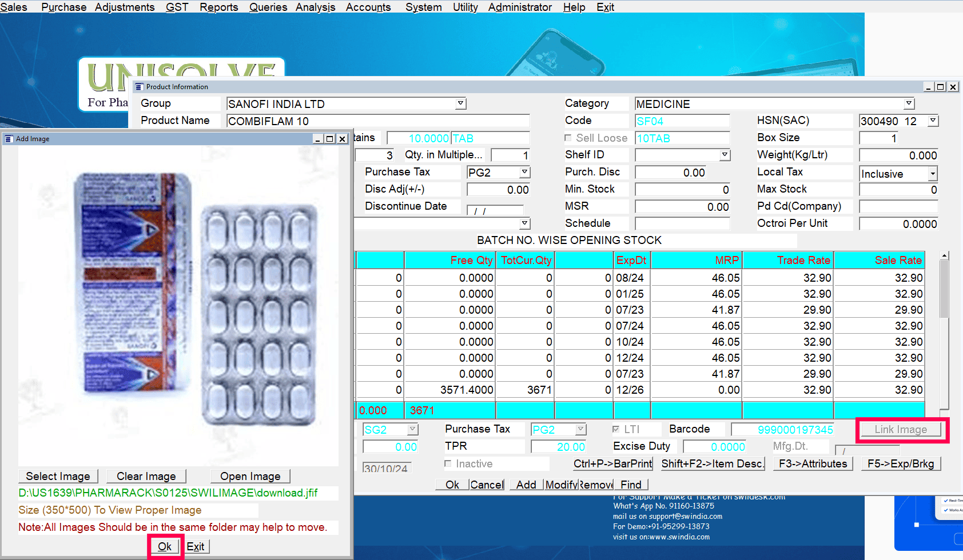This screenshot has height=560, width=963.
Task: Toggle the LTI checkbox
Action: pos(616,429)
